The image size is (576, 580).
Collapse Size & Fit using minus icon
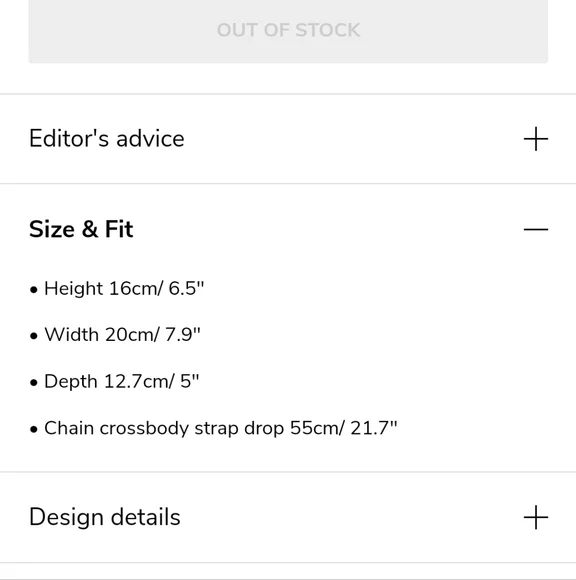click(536, 229)
